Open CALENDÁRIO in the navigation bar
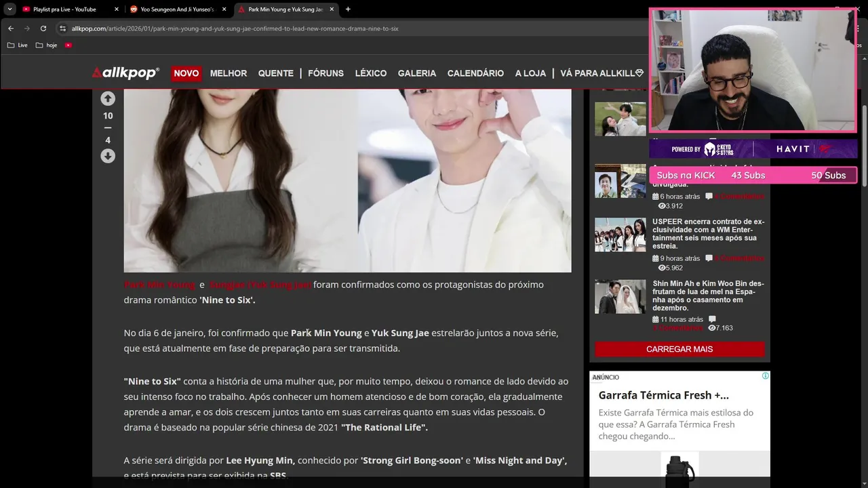Image resolution: width=868 pixels, height=488 pixels. [475, 73]
